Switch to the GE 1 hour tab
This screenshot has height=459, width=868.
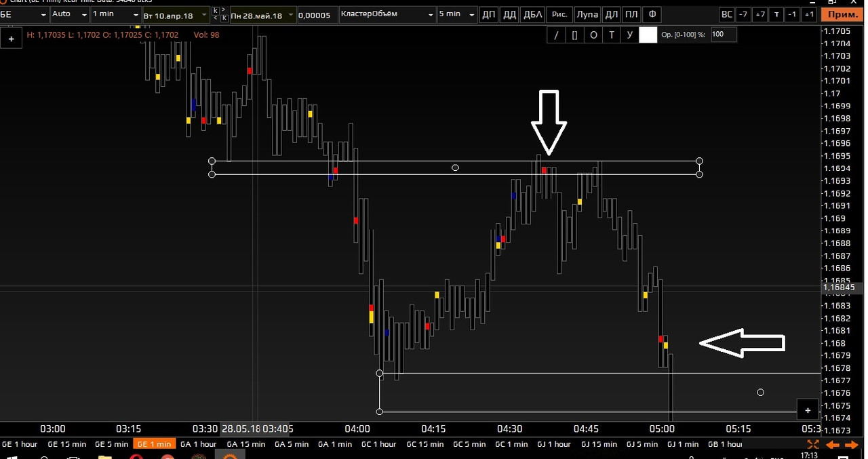click(x=20, y=444)
